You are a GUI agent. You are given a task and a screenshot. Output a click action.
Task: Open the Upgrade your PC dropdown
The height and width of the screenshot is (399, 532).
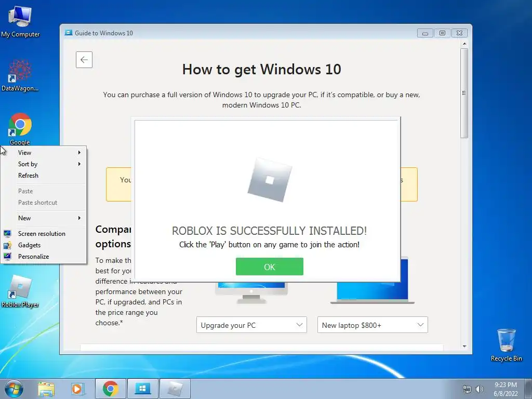tap(251, 325)
